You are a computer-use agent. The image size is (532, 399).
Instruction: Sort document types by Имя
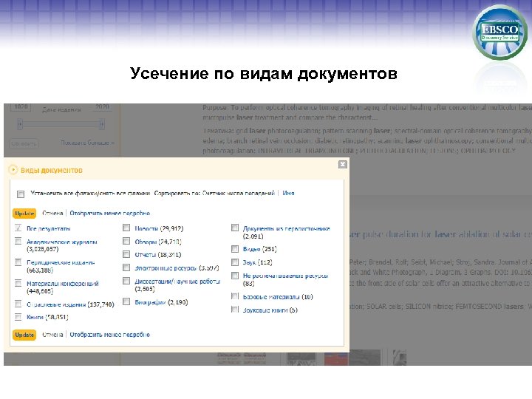[288, 193]
